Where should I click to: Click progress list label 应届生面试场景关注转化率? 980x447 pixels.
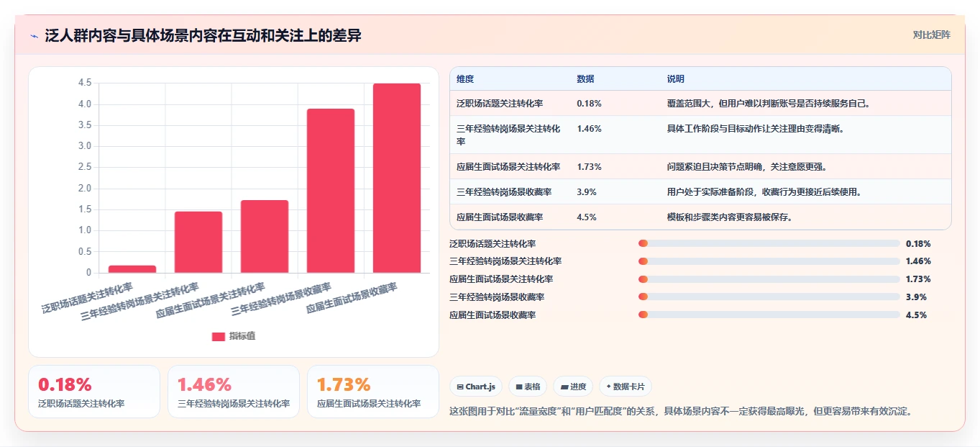501,279
